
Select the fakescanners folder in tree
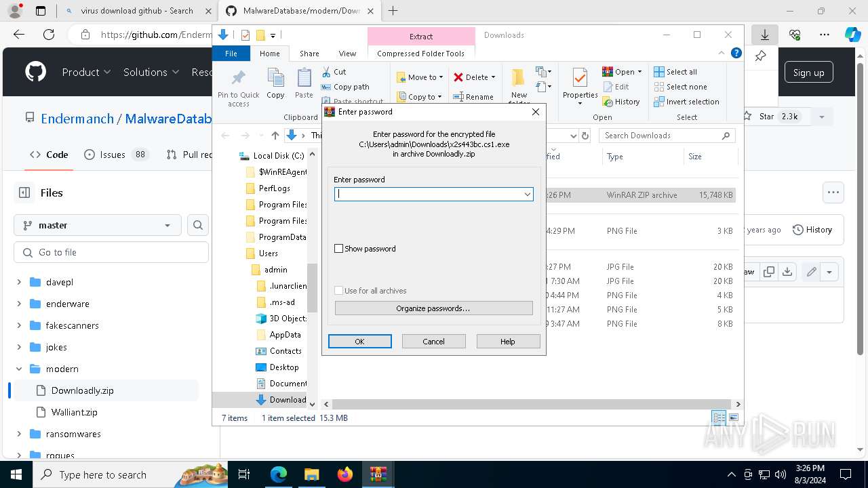tap(72, 325)
